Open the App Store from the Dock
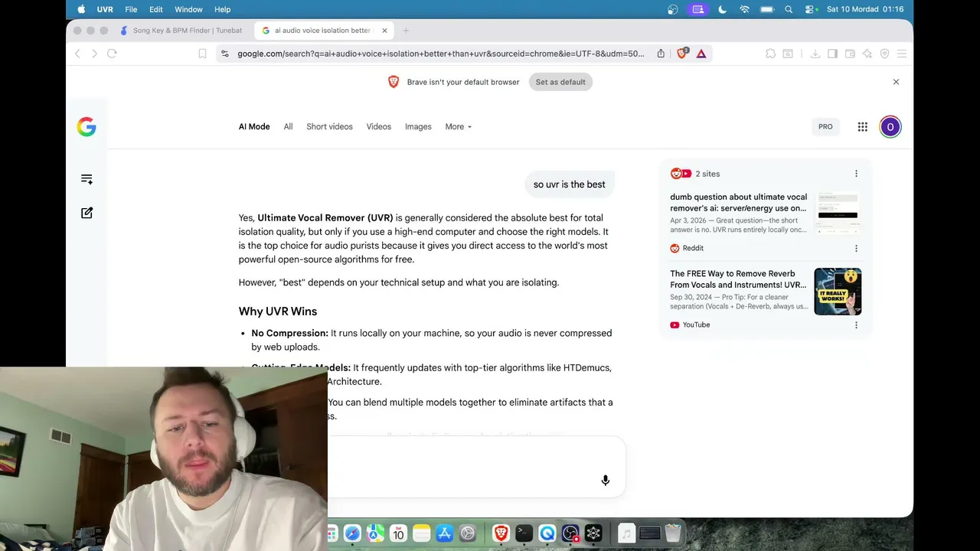 pyautogui.click(x=444, y=533)
